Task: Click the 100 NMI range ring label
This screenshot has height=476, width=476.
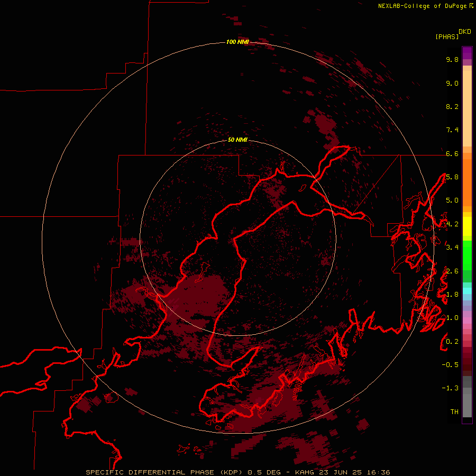Action: tap(237, 42)
